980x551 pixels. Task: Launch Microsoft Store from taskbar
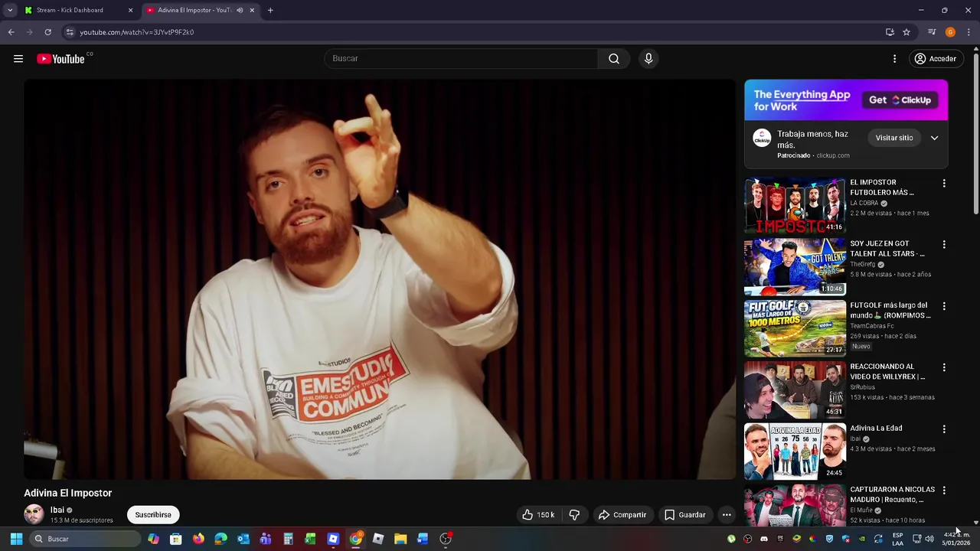(176, 539)
